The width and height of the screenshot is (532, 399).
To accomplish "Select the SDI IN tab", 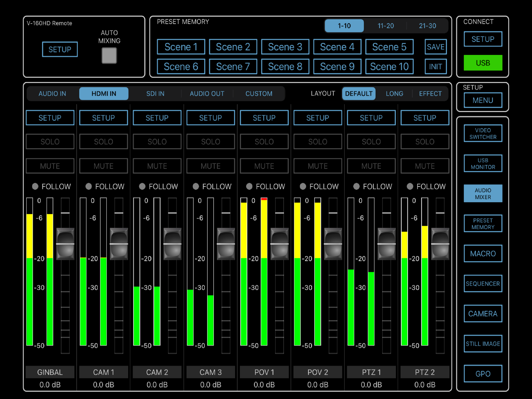I will pos(155,94).
